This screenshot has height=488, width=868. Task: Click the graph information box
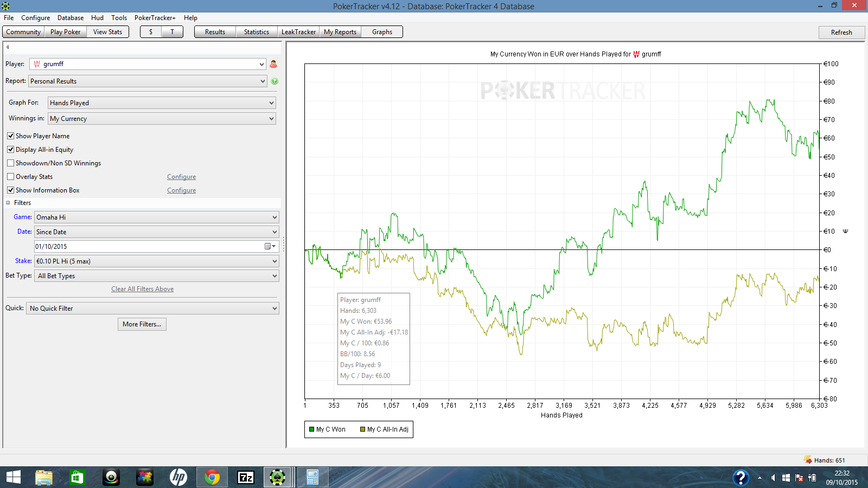click(373, 338)
